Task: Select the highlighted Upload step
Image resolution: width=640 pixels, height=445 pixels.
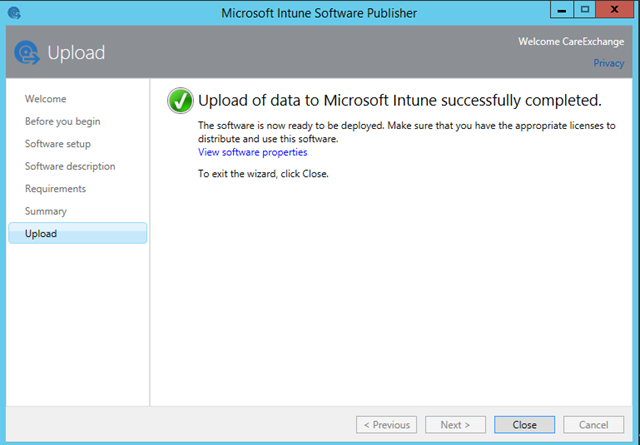Action: pos(78,234)
